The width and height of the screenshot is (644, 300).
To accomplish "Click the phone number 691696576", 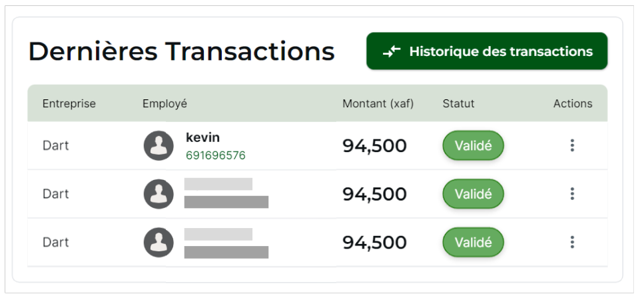I will (x=215, y=155).
